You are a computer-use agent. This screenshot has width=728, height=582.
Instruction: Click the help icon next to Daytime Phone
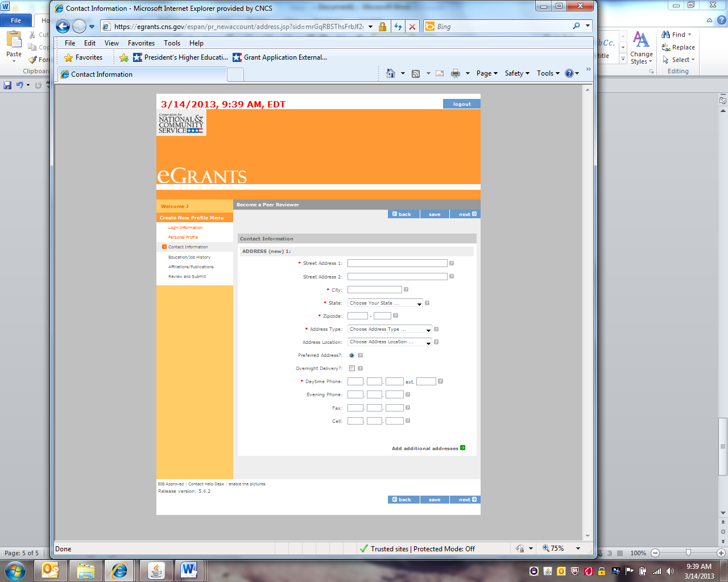(440, 381)
